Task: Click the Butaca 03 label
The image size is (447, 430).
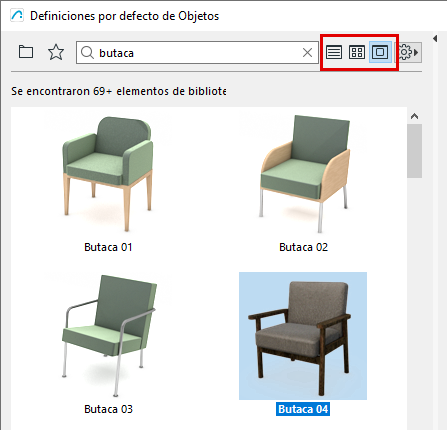Action: point(108,409)
